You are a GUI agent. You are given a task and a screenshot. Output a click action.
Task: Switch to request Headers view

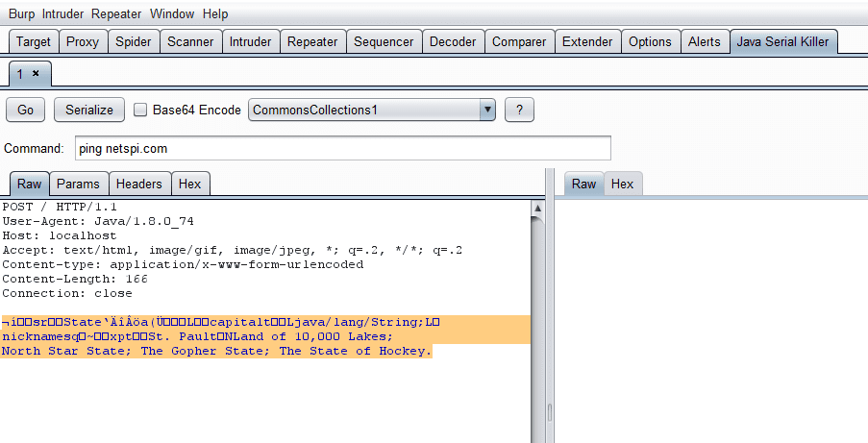coord(139,185)
